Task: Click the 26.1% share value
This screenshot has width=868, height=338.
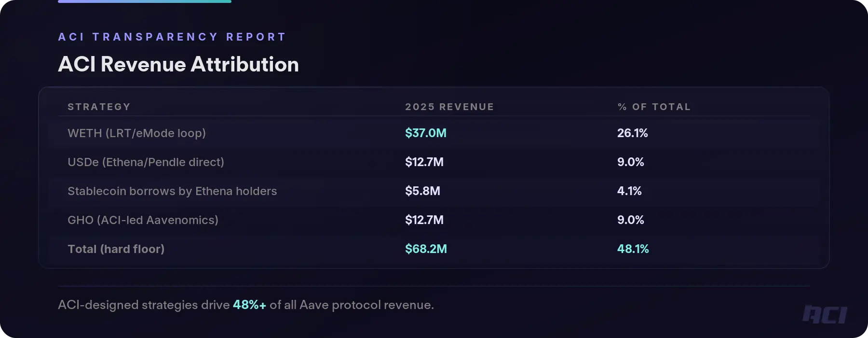Action: [x=632, y=133]
